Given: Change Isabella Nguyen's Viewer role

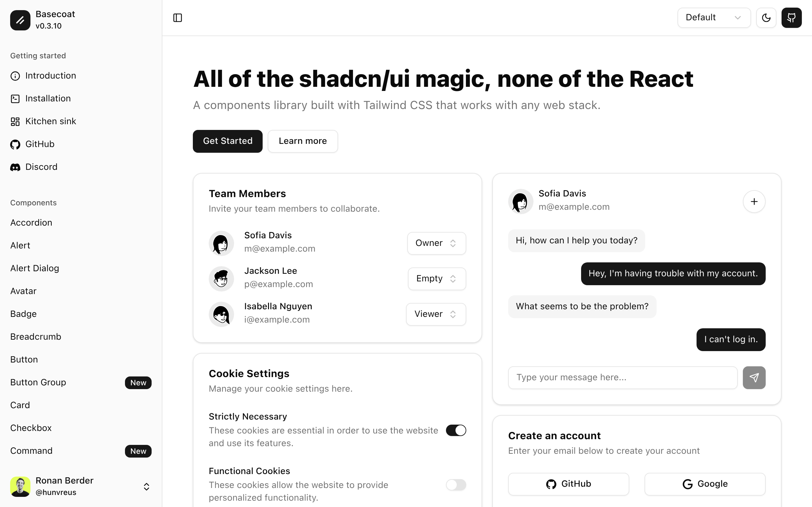Looking at the screenshot, I should tap(435, 314).
